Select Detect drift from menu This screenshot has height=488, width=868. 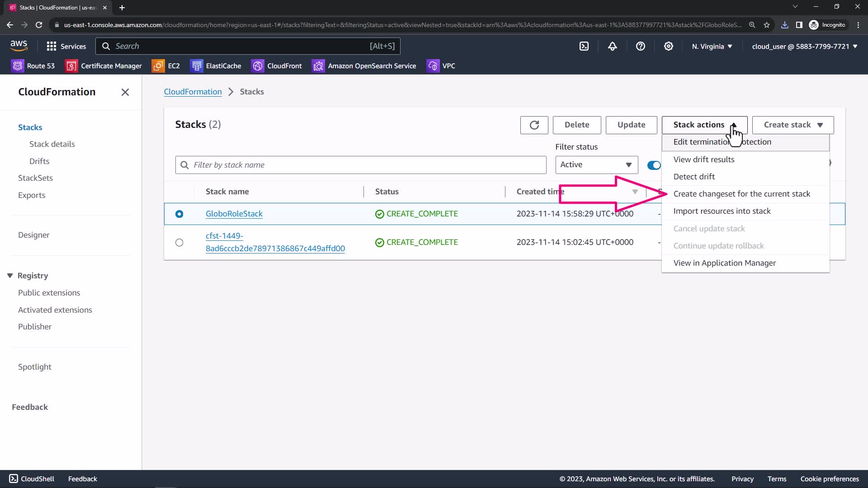point(694,177)
